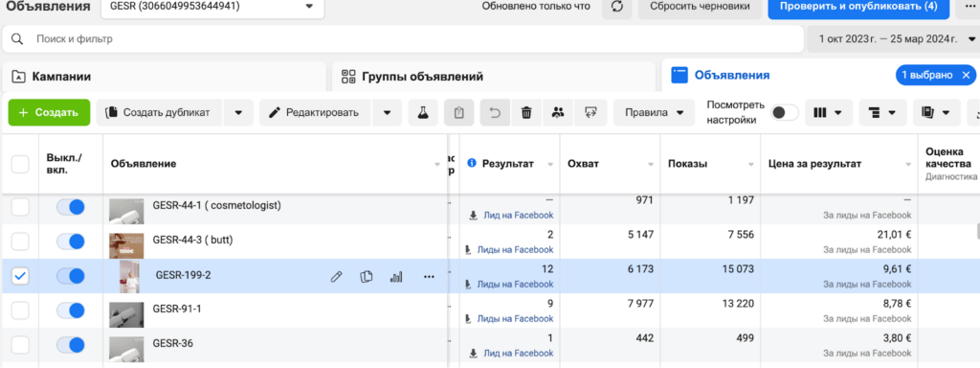Click the duplicate icon on GESR-199-2 row
Viewport: 980px width, 368px height.
coord(367,277)
